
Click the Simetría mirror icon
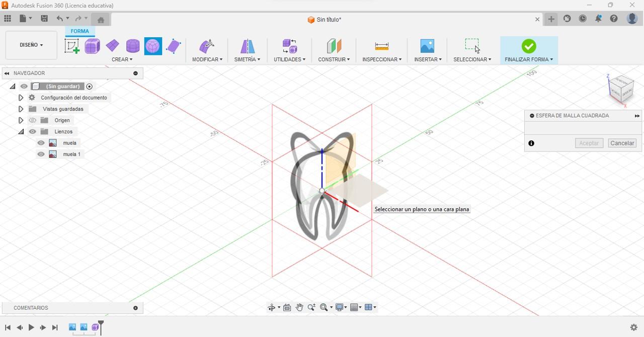point(247,46)
